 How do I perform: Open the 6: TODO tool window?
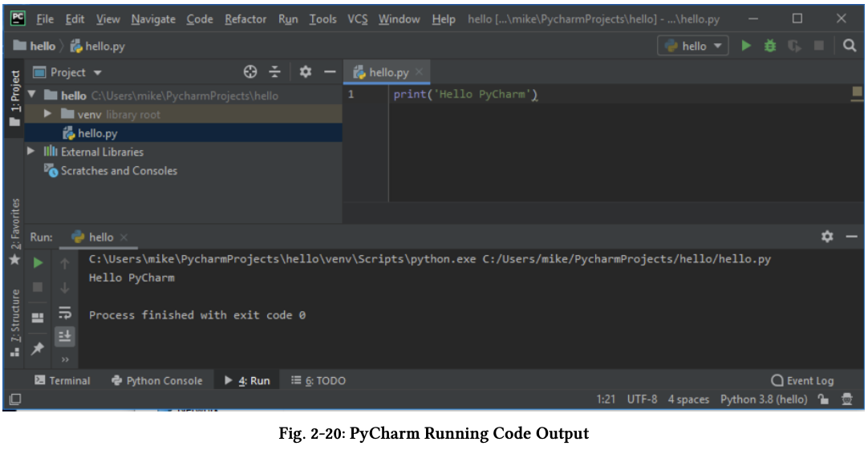318,380
